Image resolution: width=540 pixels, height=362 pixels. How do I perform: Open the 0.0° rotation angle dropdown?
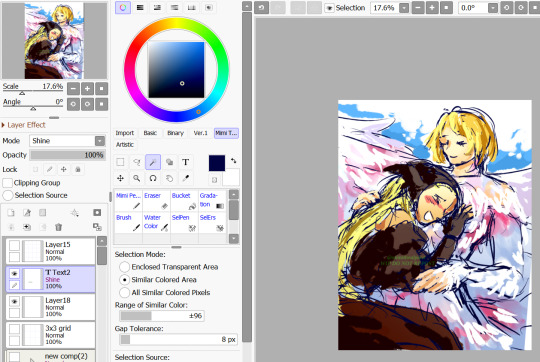click(493, 8)
